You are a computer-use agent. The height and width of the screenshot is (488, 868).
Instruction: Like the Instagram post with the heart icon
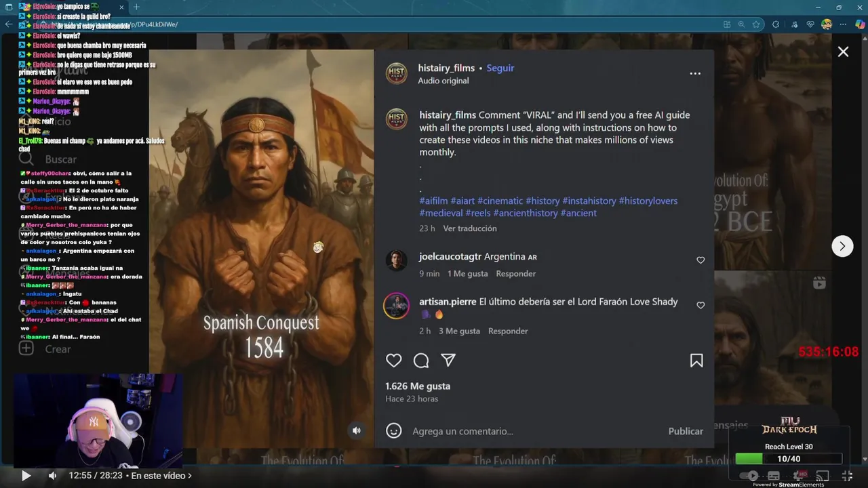click(394, 361)
